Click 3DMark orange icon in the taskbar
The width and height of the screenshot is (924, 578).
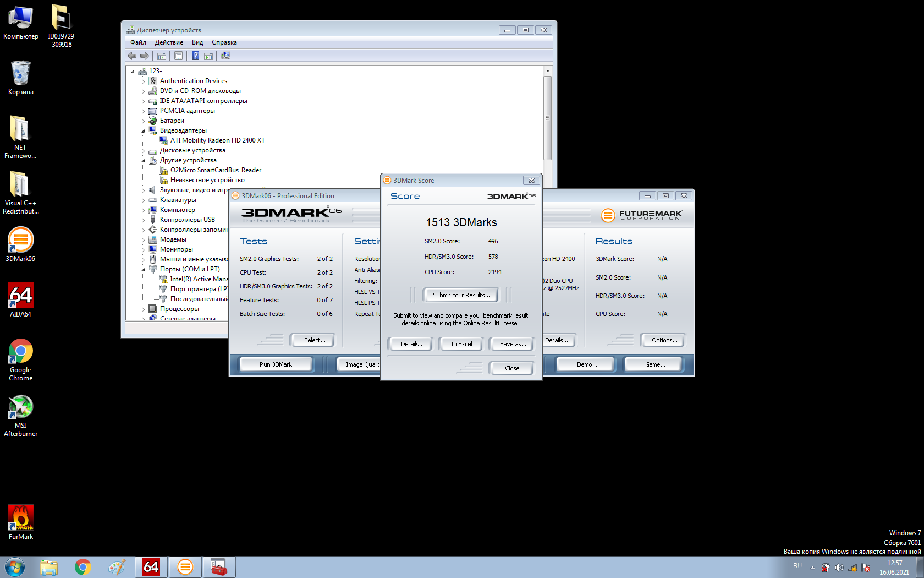click(185, 567)
